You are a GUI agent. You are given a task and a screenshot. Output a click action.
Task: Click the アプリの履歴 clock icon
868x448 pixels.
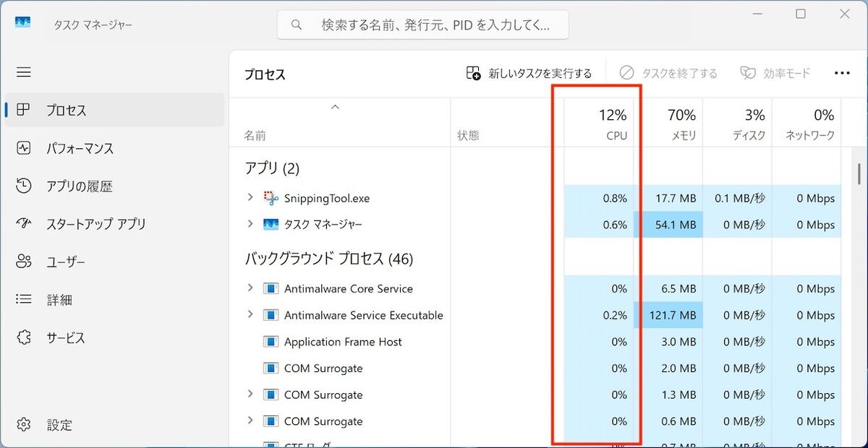tap(24, 186)
